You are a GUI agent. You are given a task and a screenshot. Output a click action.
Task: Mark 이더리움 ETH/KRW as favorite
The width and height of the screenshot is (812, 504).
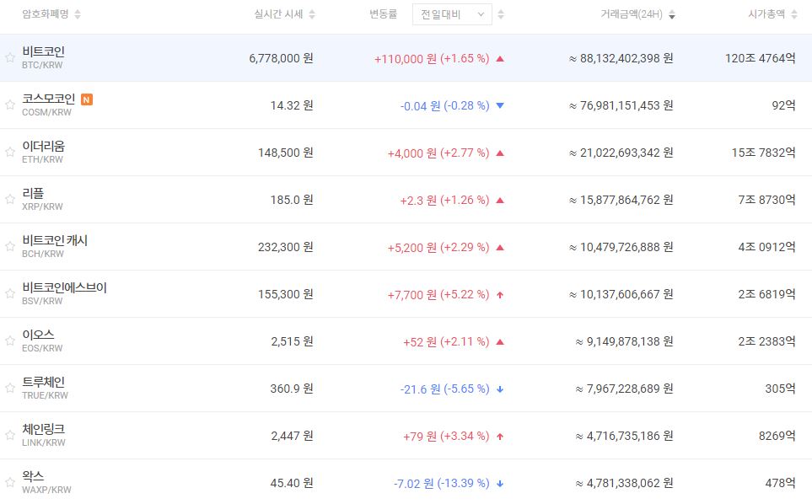[10, 153]
